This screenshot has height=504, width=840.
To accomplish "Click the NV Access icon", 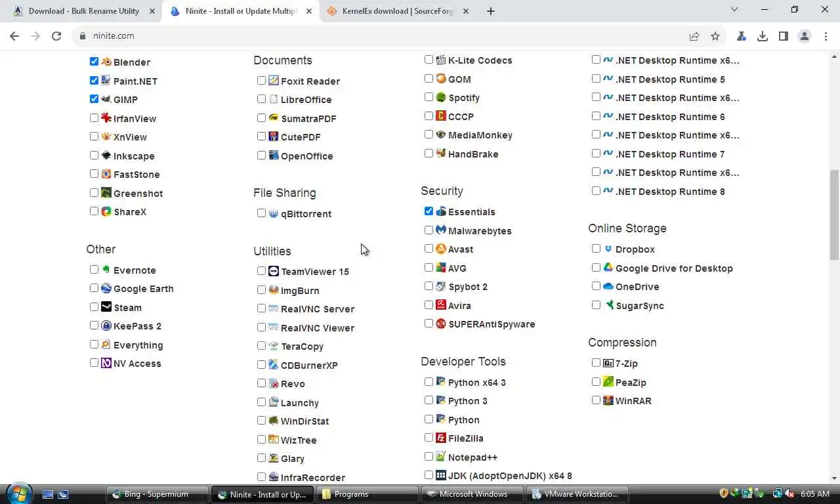I will (x=106, y=363).
